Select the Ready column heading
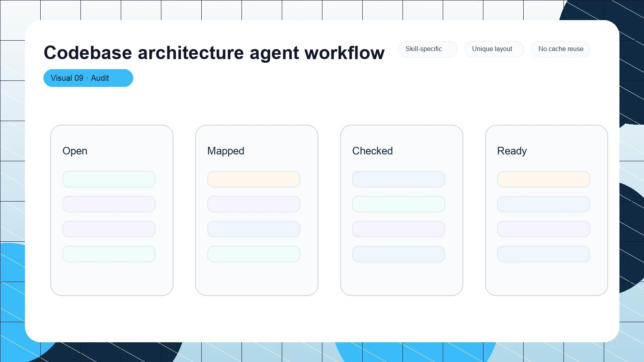Image resolution: width=644 pixels, height=362 pixels. point(512,151)
